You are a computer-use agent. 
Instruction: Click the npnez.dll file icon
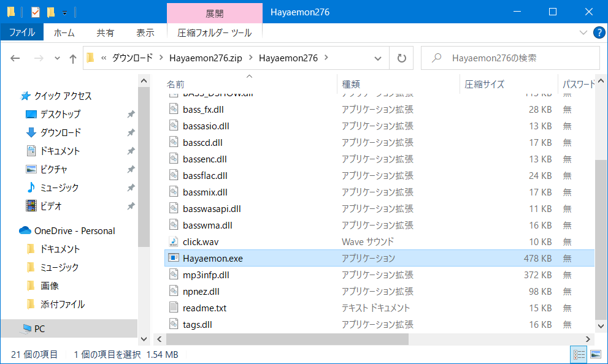[x=174, y=291]
